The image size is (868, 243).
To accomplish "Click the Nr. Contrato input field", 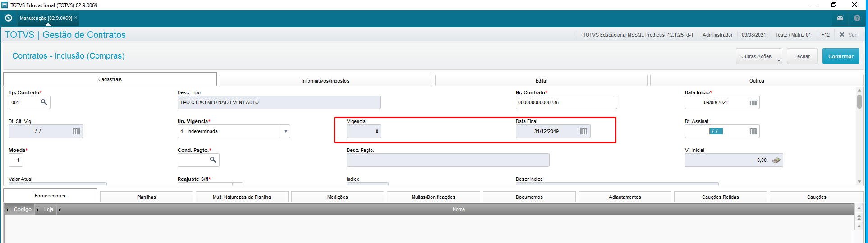I will 566,102.
